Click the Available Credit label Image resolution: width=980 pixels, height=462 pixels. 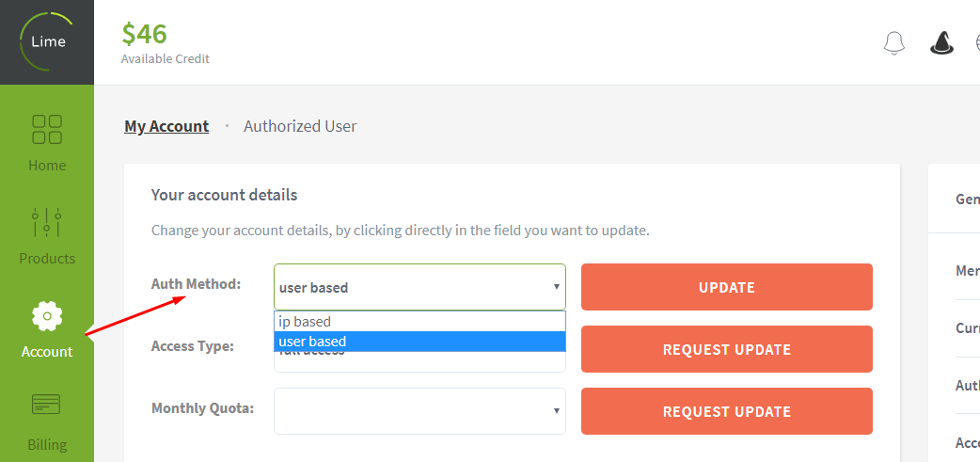pos(166,59)
